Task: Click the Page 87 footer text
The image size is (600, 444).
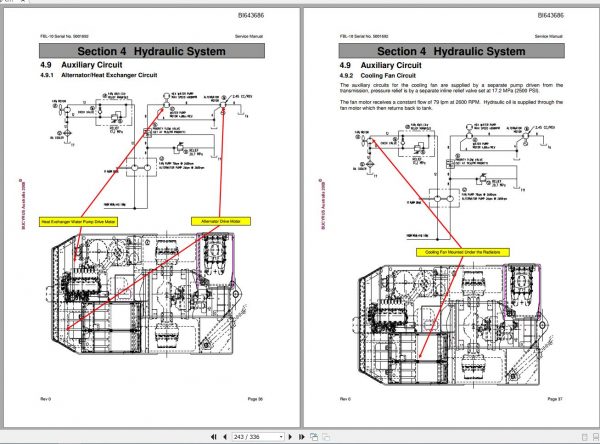Action: 555,399
